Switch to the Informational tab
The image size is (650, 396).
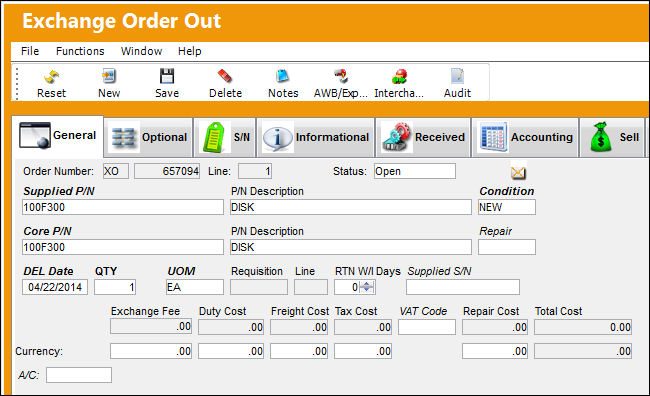coord(316,137)
